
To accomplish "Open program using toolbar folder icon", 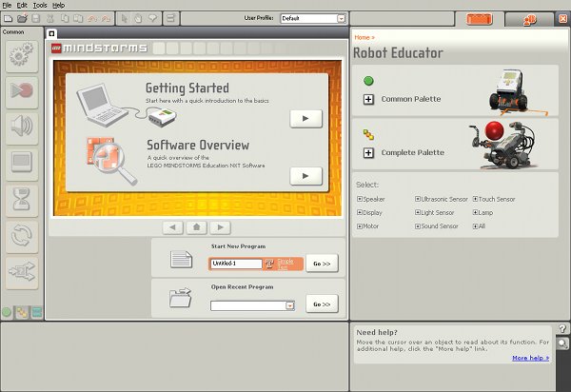I will 22,18.
